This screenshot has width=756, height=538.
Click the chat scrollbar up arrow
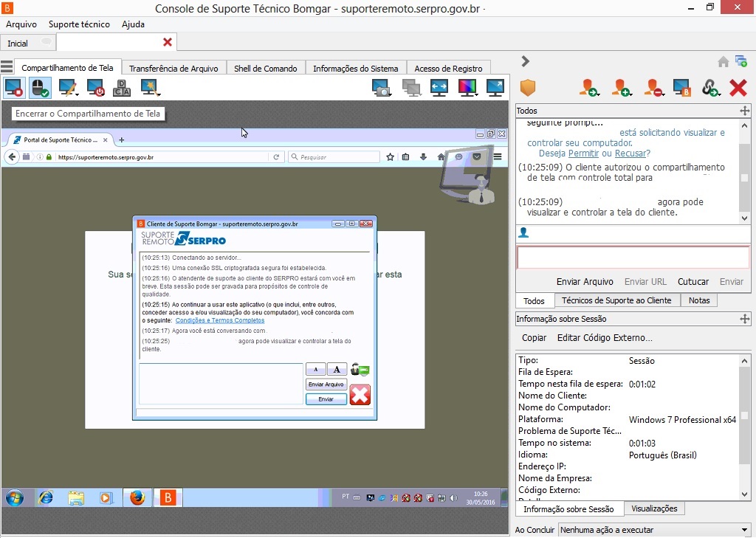click(x=744, y=125)
